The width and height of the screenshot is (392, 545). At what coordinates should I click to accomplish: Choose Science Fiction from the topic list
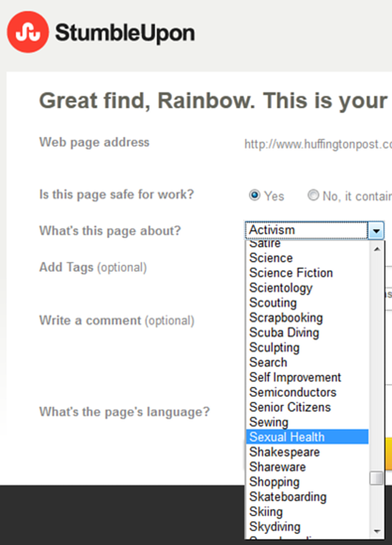[307, 273]
